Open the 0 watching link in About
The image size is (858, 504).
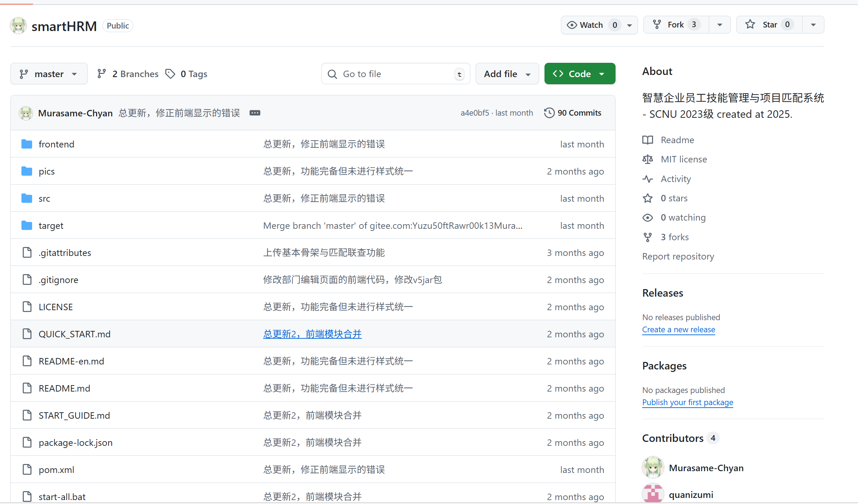click(683, 217)
